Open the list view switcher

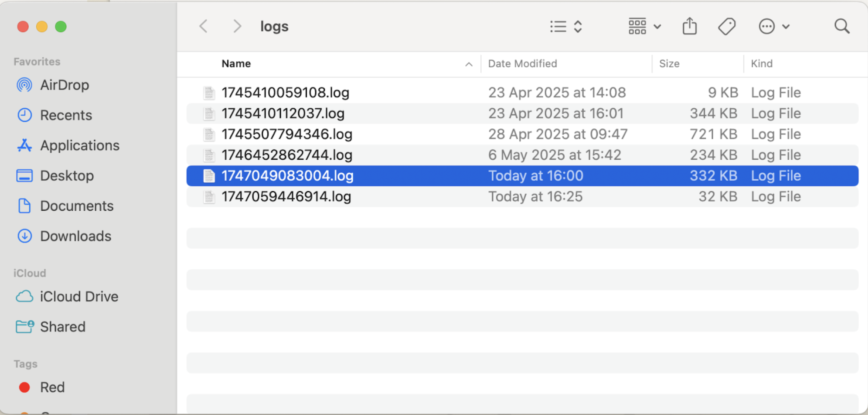[x=566, y=26]
